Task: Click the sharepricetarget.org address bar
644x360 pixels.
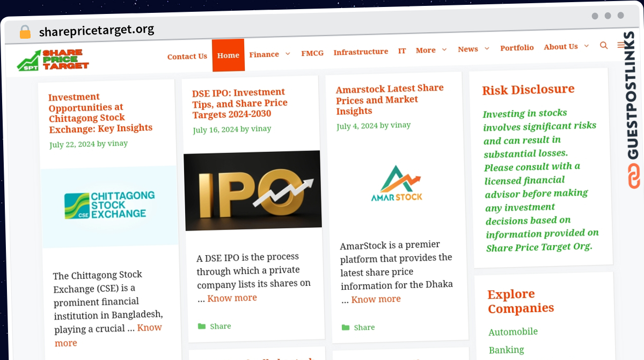Action: (97, 31)
